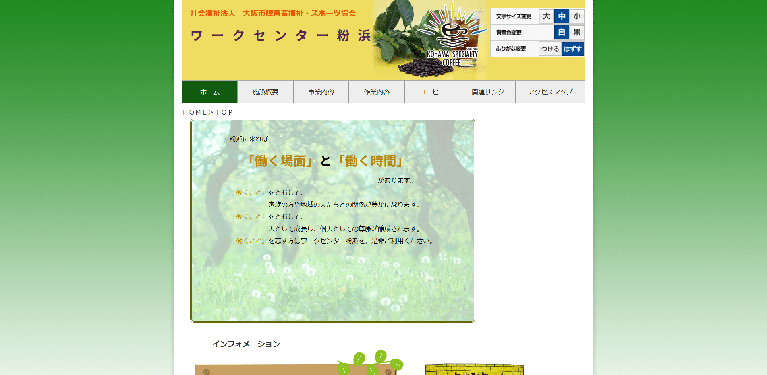This screenshot has width=767, height=375.
Task: Click the yellow brick sign image
Action: [474, 369]
